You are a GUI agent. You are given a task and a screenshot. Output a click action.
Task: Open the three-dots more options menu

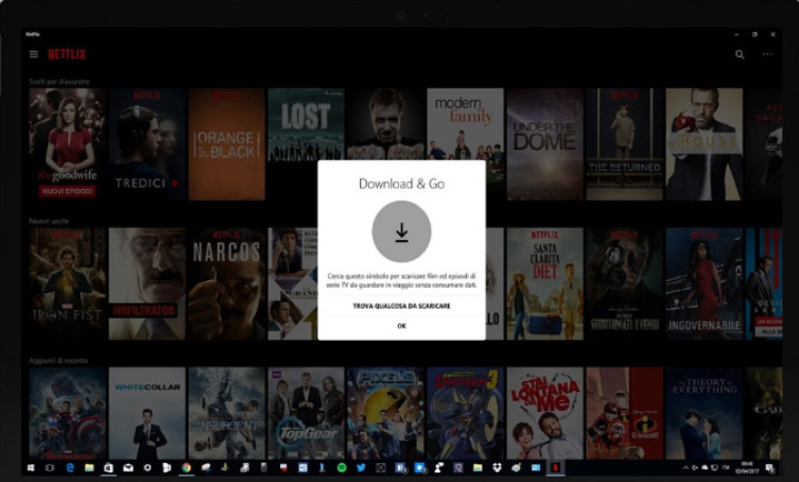pyautogui.click(x=767, y=55)
